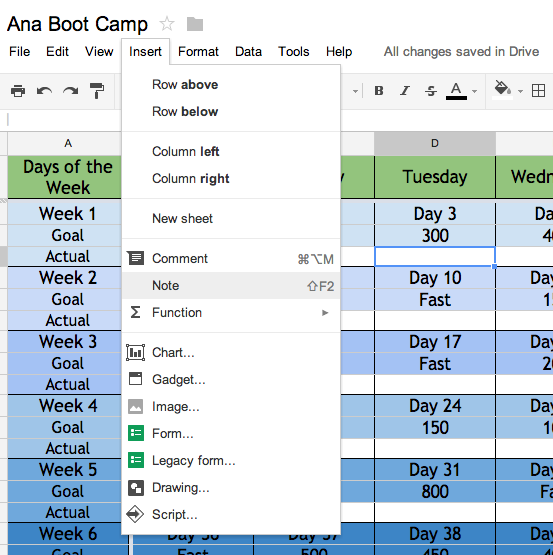Insert a Chart from the menu
Viewport: 553px width, 555px height.
[x=231, y=353]
